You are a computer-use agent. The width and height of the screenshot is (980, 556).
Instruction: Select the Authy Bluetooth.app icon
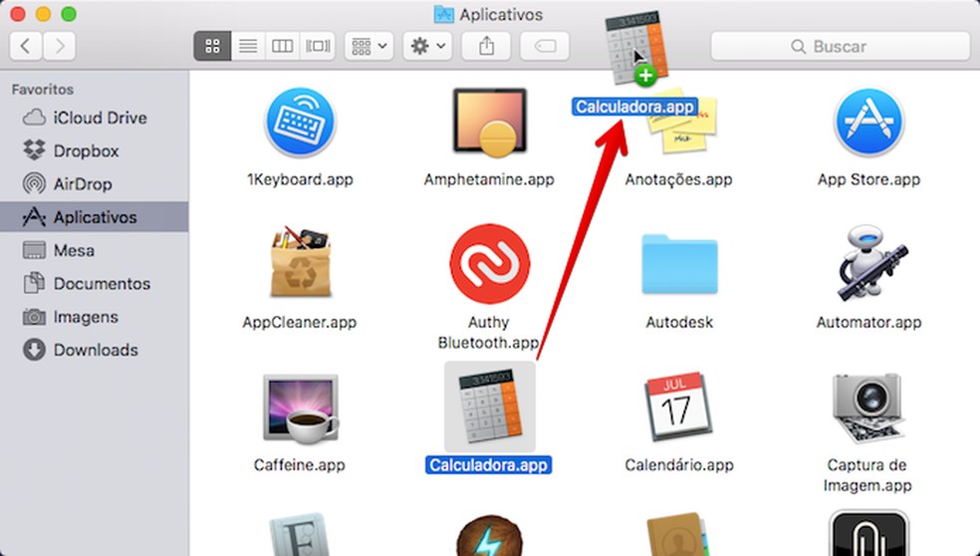pyautogui.click(x=489, y=264)
